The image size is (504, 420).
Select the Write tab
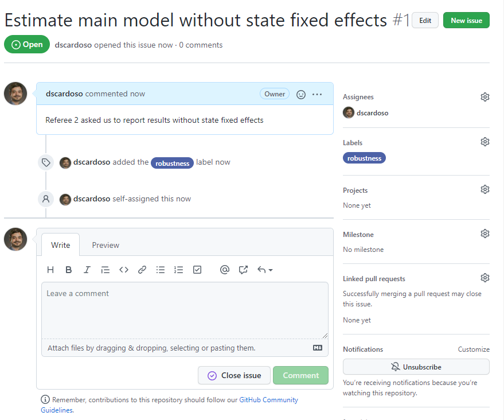pos(60,245)
